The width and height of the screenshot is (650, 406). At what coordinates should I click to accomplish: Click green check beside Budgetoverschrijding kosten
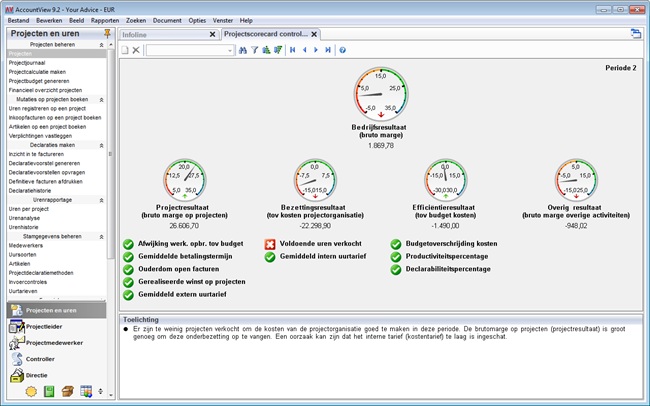(x=396, y=244)
